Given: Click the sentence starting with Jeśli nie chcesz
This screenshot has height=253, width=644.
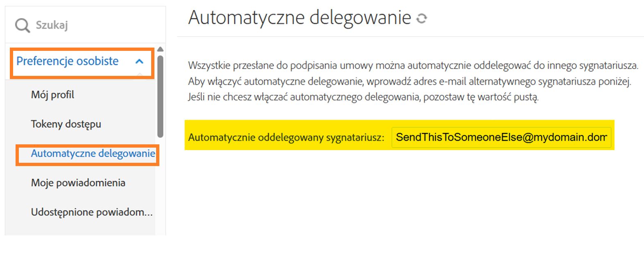Looking at the screenshot, I should tap(363, 98).
